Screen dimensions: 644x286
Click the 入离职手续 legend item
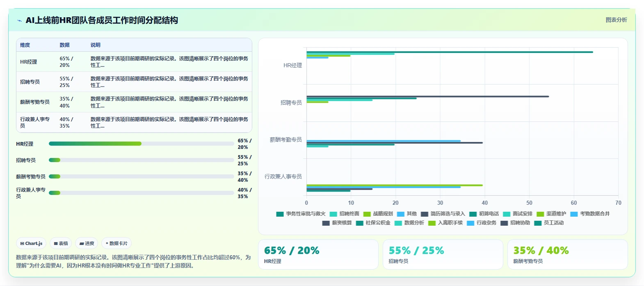(445, 223)
